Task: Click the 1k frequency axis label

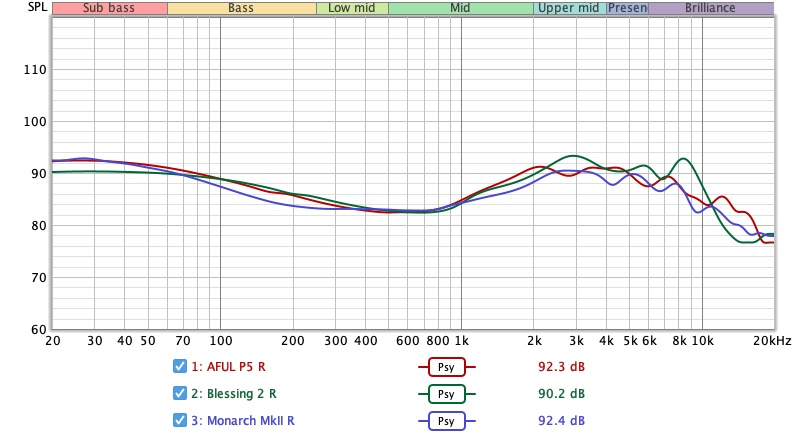Action: [461, 341]
